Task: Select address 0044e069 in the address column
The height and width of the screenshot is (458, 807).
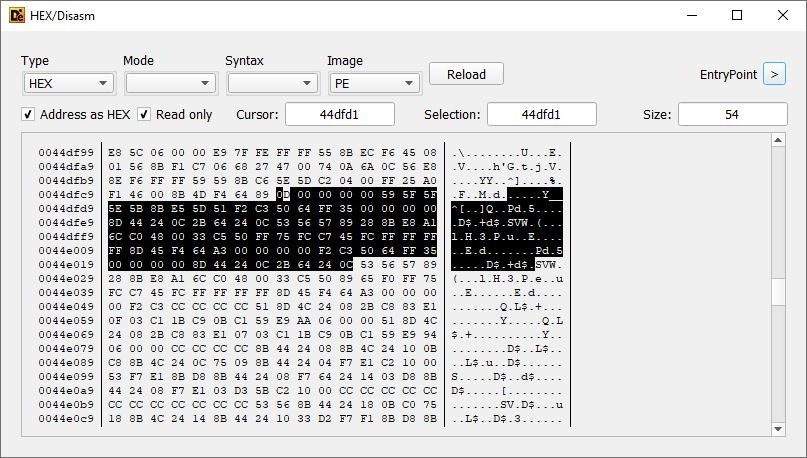Action: (66, 334)
